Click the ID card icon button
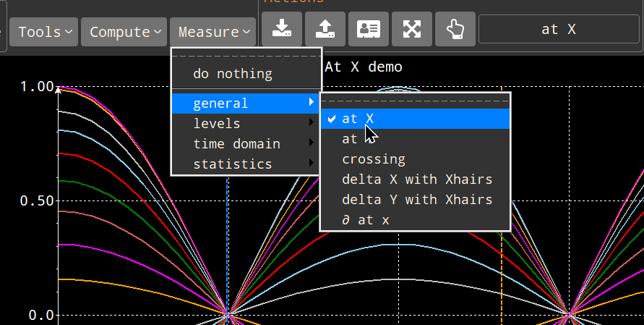 [x=369, y=29]
